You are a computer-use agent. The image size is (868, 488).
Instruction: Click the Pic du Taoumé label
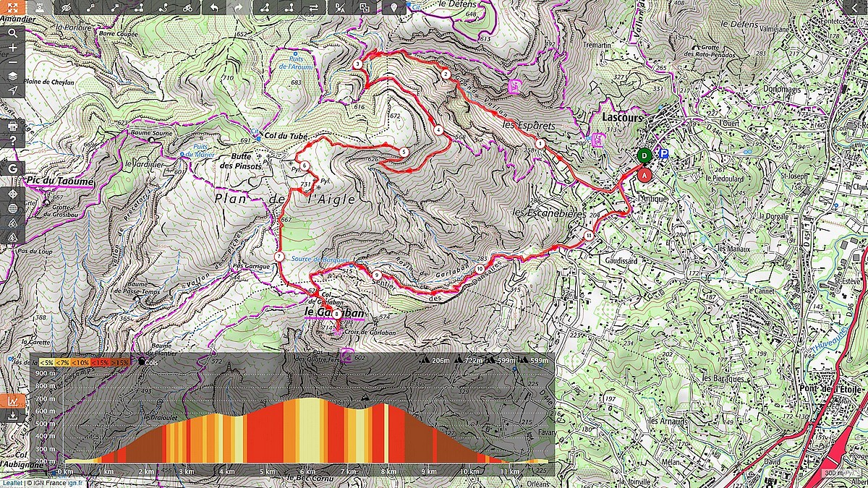pyautogui.click(x=59, y=182)
